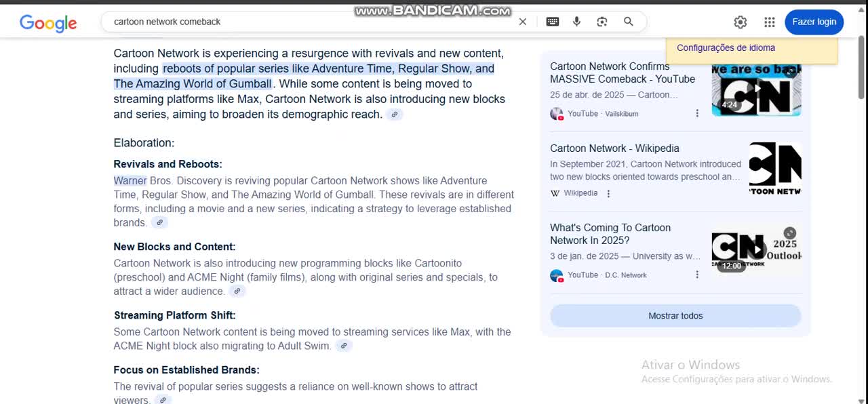The width and height of the screenshot is (868, 404).
Task: Open source link after New Blocks and Content
Action: click(237, 291)
